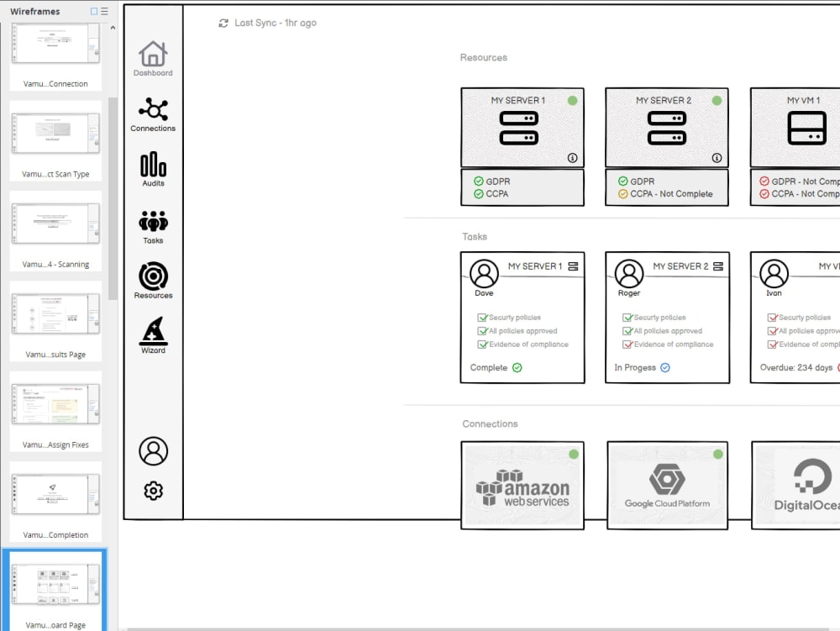Open the Wireframes panel hamburger menu
Viewport: 840px width, 631px height.
click(104, 11)
